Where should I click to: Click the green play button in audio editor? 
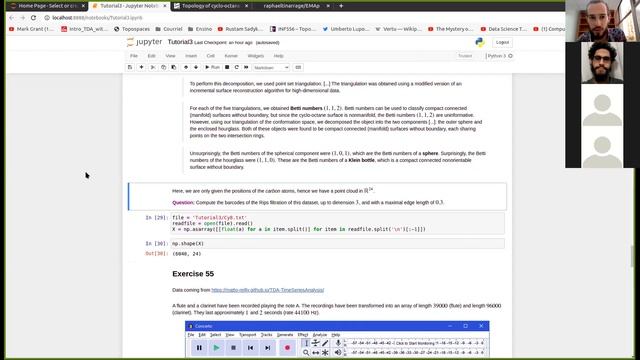pyautogui.click(x=216, y=348)
